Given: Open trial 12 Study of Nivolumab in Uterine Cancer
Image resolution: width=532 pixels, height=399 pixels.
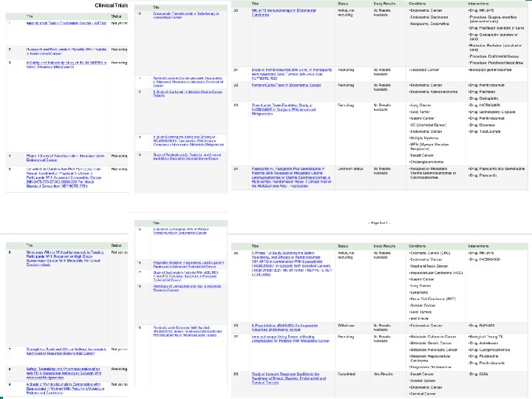Looking at the screenshot, I should (x=188, y=94).
